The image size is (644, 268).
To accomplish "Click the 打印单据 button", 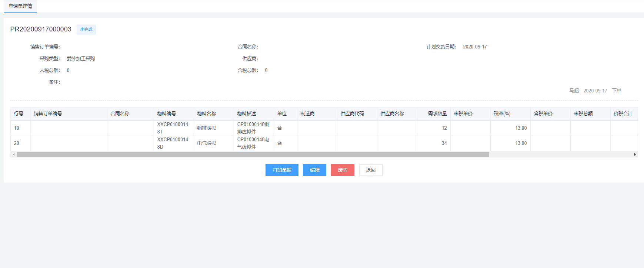I will click(282, 170).
